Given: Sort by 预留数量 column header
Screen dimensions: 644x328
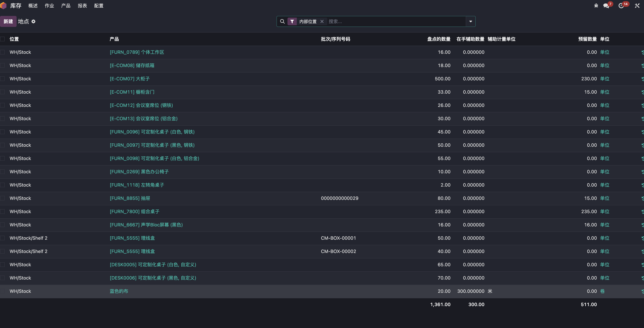Looking at the screenshot, I should pos(588,39).
